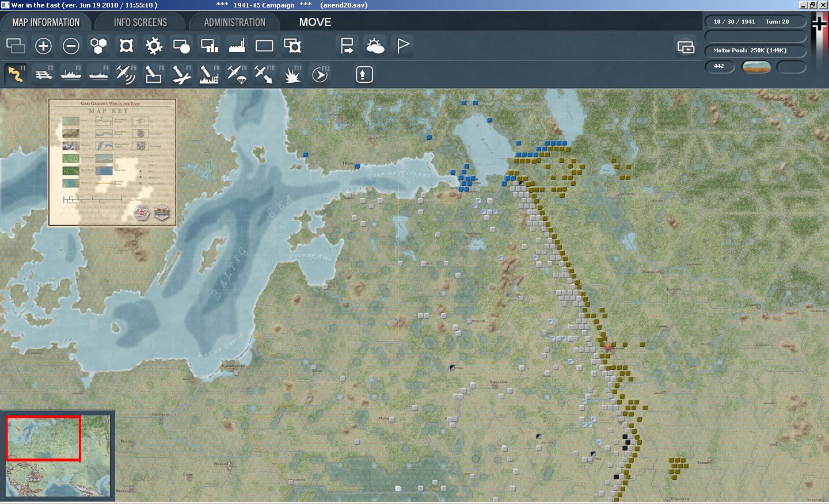Image resolution: width=829 pixels, height=504 pixels.
Task: Select air recon mode (F5) icon
Action: point(126,74)
